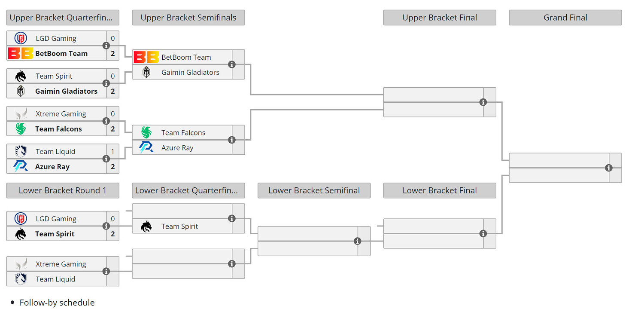
Task: Click Team Liquid logo in Lower Bracket Round 1
Action: (20, 279)
